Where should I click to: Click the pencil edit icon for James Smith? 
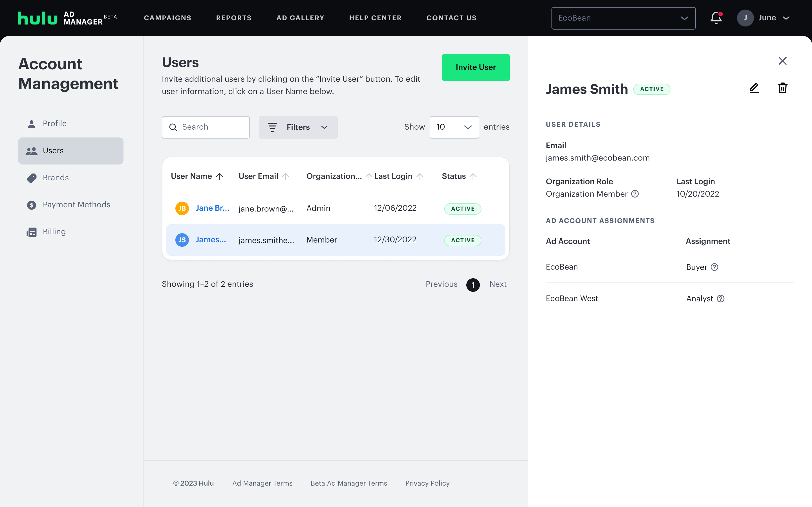click(x=754, y=88)
